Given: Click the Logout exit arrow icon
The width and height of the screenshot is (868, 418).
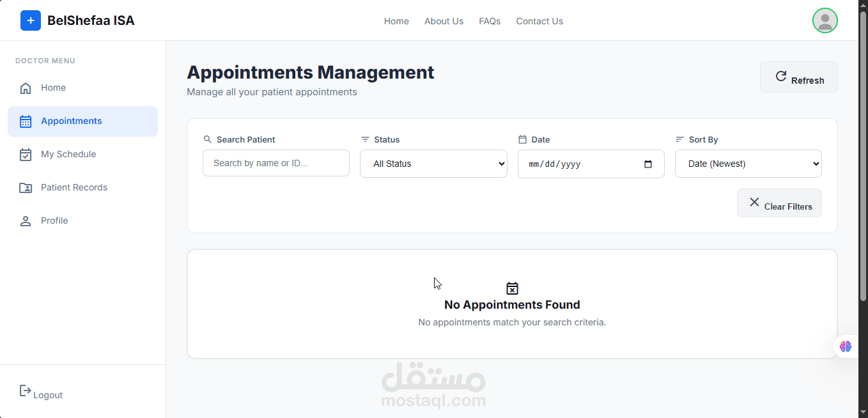Looking at the screenshot, I should [x=25, y=391].
